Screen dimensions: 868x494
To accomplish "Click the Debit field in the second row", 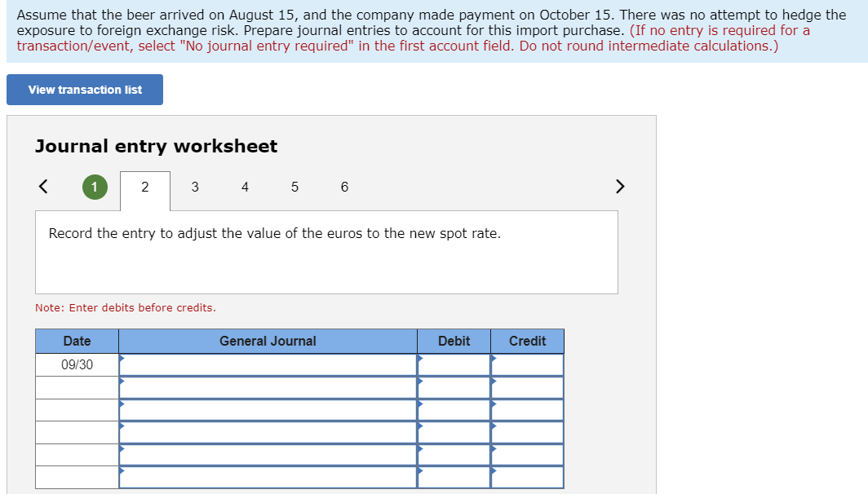I will 454,387.
